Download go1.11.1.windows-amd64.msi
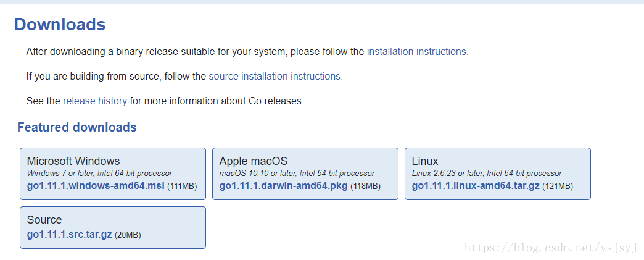This screenshot has height=260, width=644. point(96,186)
